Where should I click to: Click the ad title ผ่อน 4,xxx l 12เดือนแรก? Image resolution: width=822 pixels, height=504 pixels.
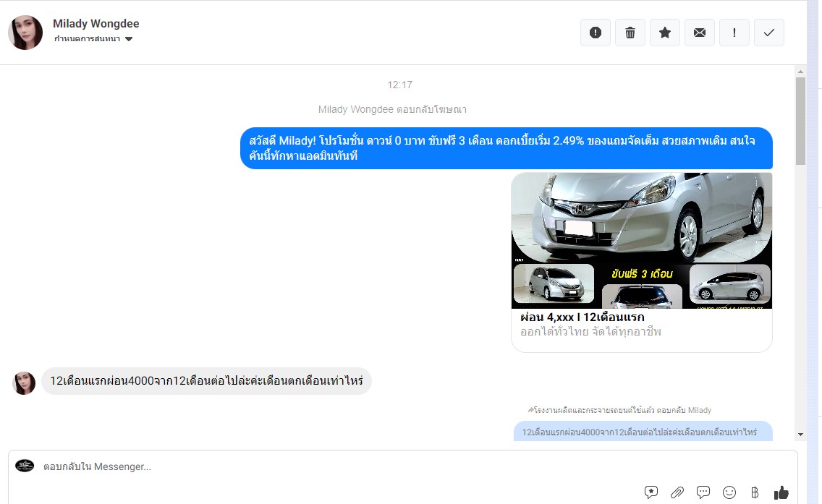[x=582, y=317]
